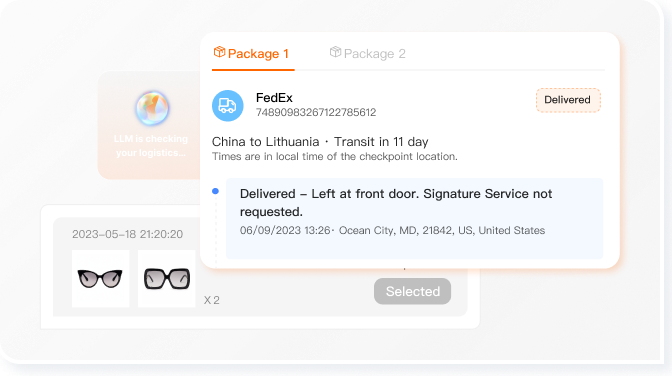The image size is (672, 376).
Task: Click the LLM assistant orb icon
Action: 152,108
